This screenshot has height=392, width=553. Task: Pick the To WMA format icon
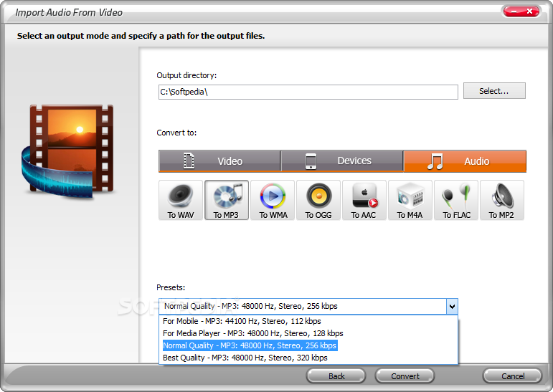click(273, 200)
